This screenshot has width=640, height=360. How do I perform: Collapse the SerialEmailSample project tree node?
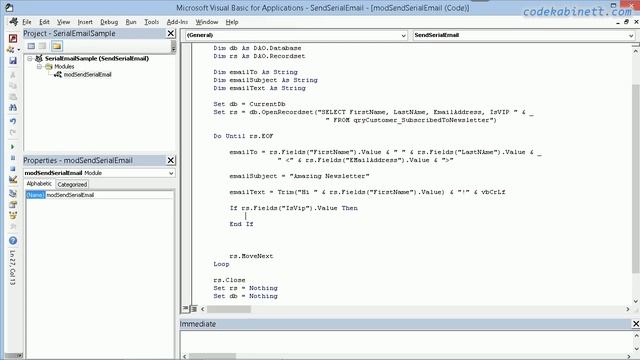30,58
